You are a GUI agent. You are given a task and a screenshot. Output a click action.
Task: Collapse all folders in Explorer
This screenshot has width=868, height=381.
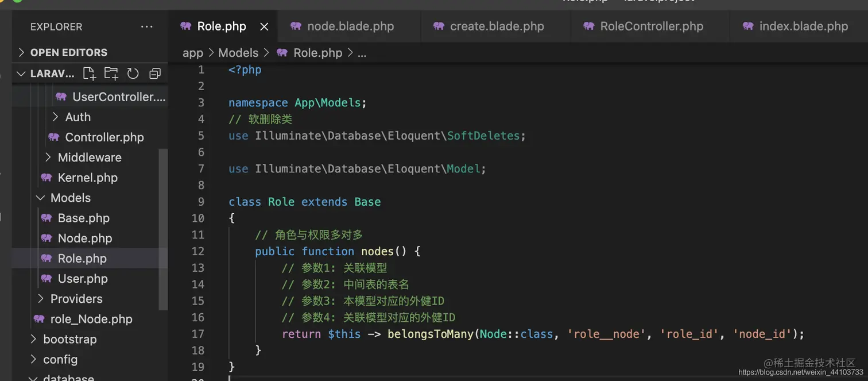tap(155, 74)
